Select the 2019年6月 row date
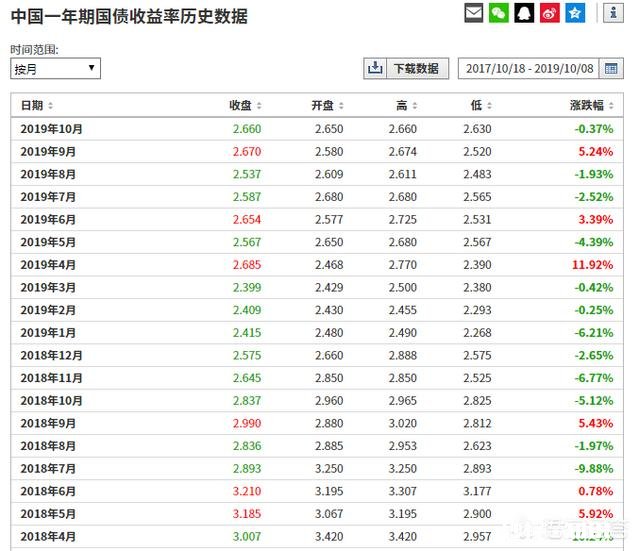640x551 pixels. (x=48, y=220)
